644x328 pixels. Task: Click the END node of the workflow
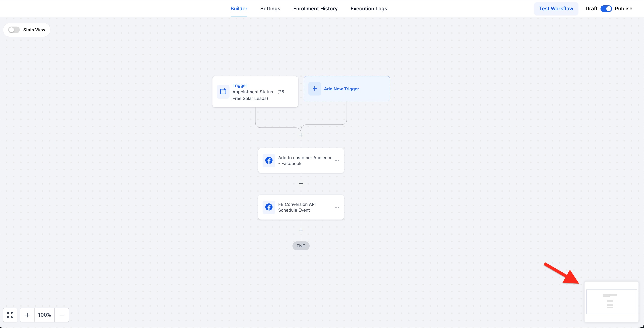301,246
